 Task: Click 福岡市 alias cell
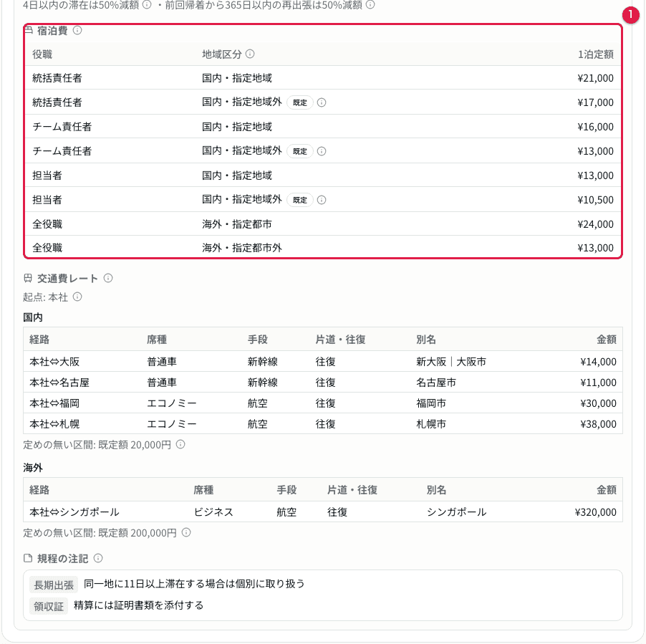click(x=431, y=403)
